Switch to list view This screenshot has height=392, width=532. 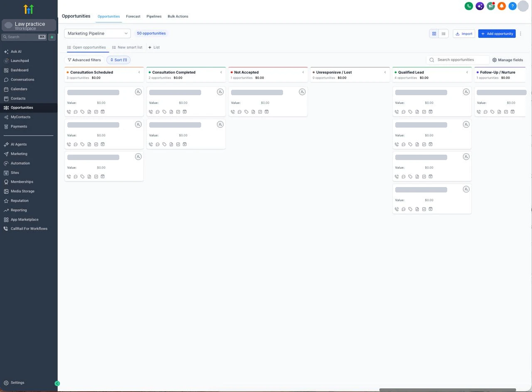click(443, 34)
